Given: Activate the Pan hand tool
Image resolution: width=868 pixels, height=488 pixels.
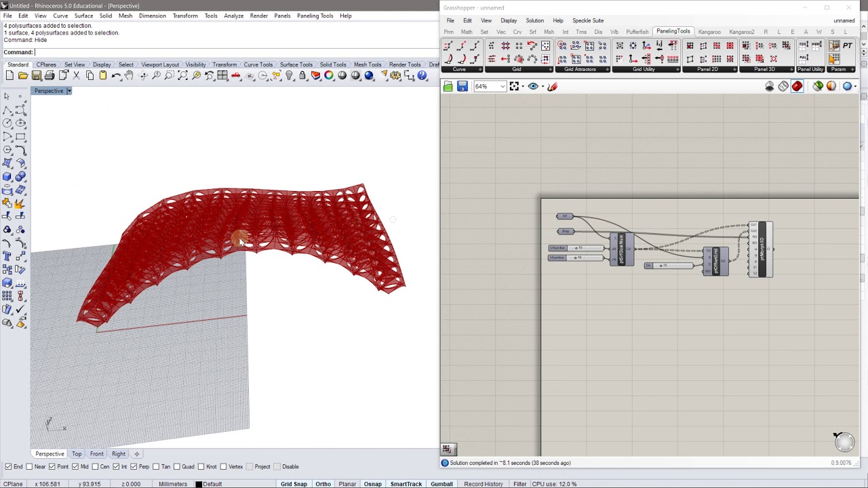Looking at the screenshot, I should (129, 76).
